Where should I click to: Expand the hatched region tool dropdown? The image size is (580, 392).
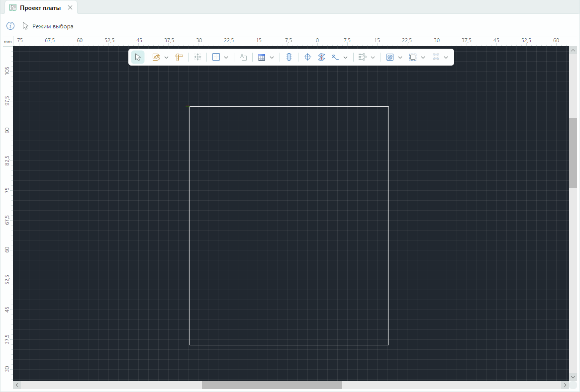tap(400, 57)
